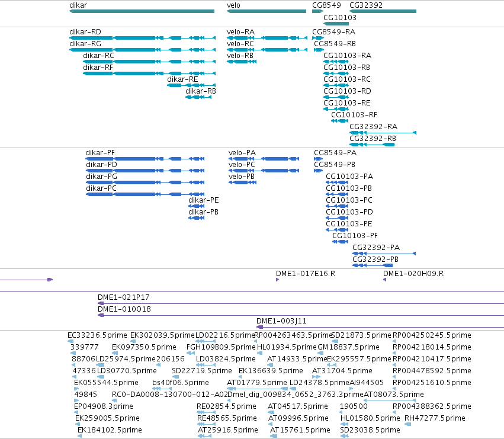The height and width of the screenshot is (439, 504).
Task: Click EST EC33236.5prime
Action: 70,341
